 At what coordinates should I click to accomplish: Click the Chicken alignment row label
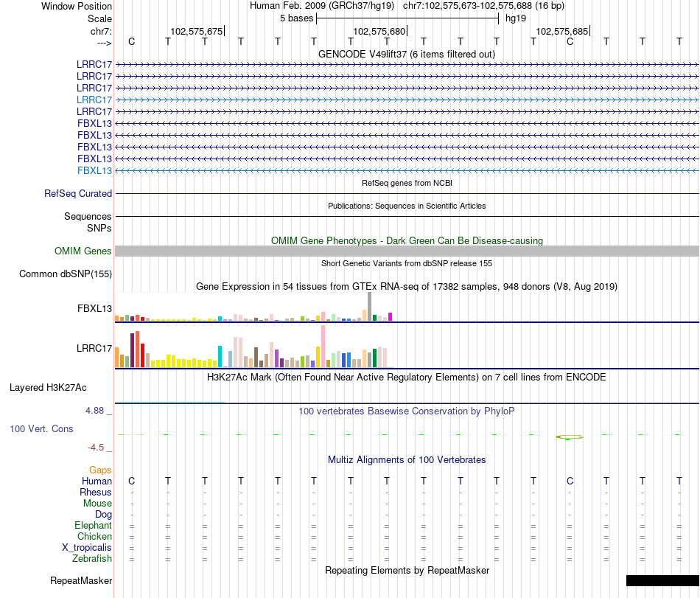pos(94,536)
